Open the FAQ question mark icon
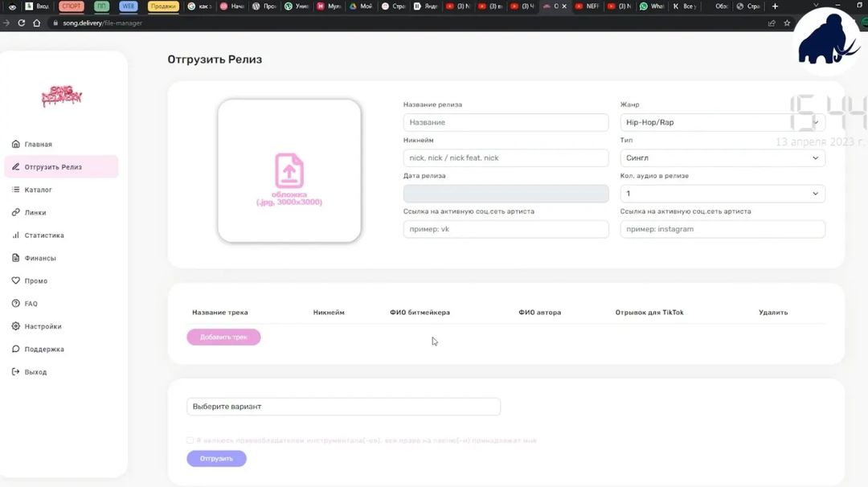 (x=15, y=303)
